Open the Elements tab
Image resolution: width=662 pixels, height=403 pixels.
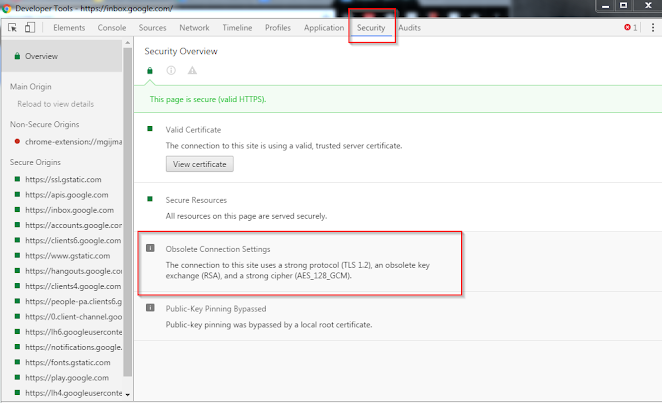pyautogui.click(x=69, y=28)
